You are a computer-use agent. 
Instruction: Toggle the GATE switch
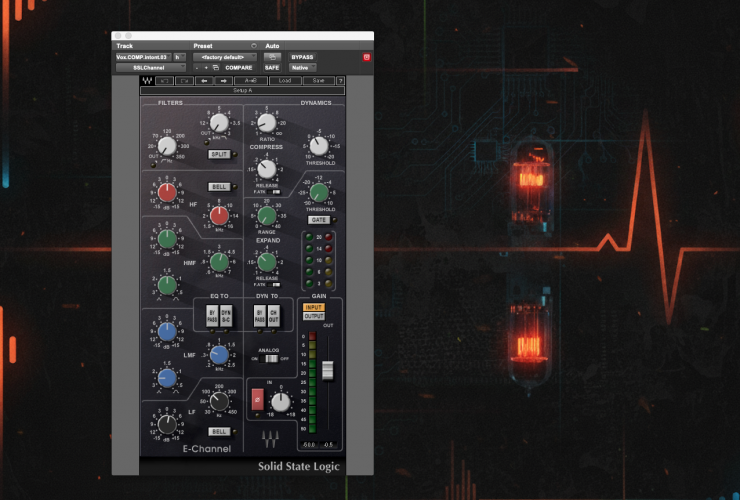319,220
